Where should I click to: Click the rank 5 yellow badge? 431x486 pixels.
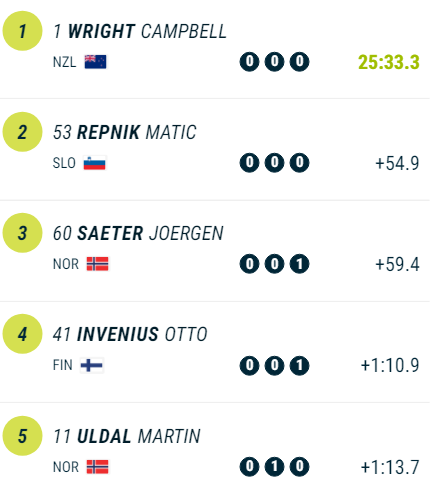23,436
